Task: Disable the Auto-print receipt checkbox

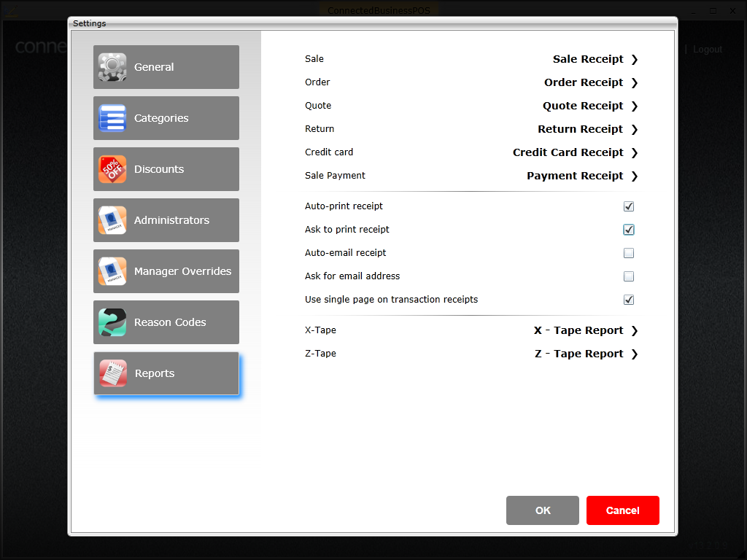Action: pos(629,206)
